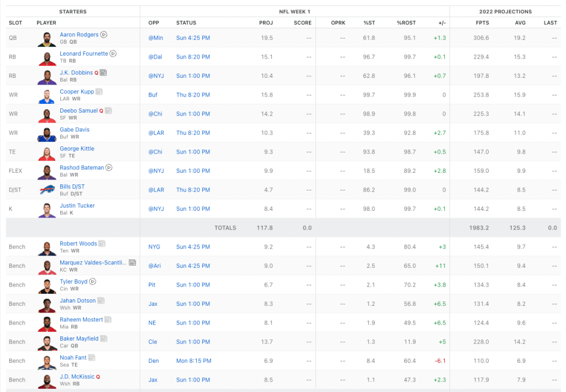The image size is (566, 392).
Task: Select the J.D. McKissic name link
Action: [x=77, y=377]
